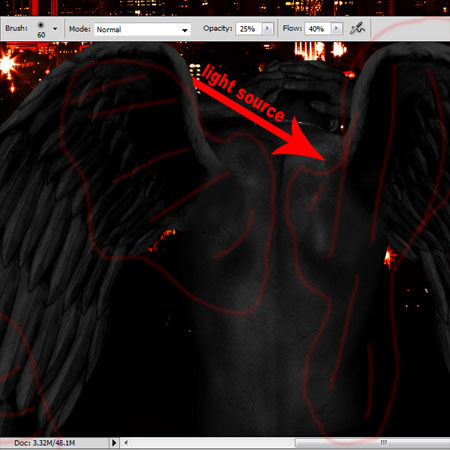Click the Doc: 3.32M/48.1M status text
Image resolution: width=450 pixels, height=450 pixels.
coord(44,443)
